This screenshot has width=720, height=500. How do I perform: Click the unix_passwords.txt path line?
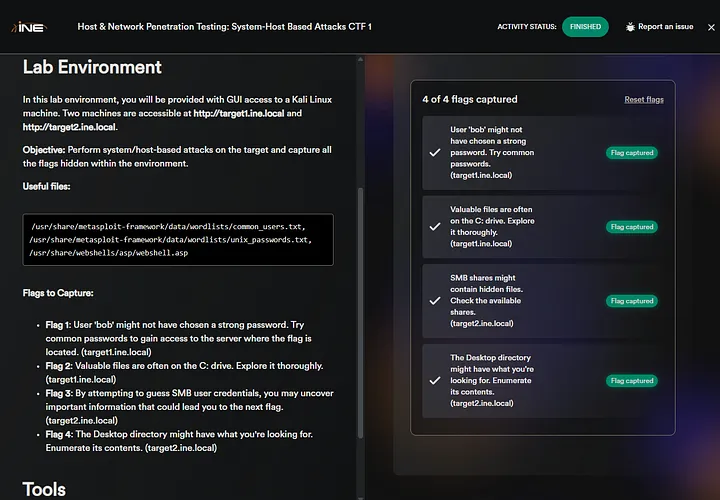(x=170, y=240)
